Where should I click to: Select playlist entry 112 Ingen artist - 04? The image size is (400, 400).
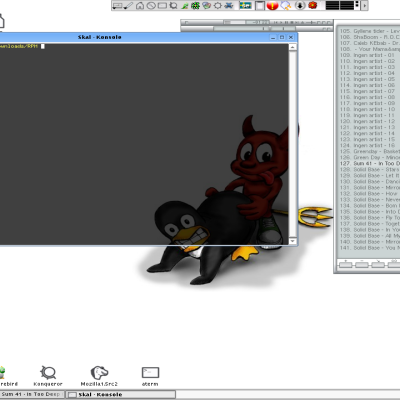pyautogui.click(x=369, y=73)
